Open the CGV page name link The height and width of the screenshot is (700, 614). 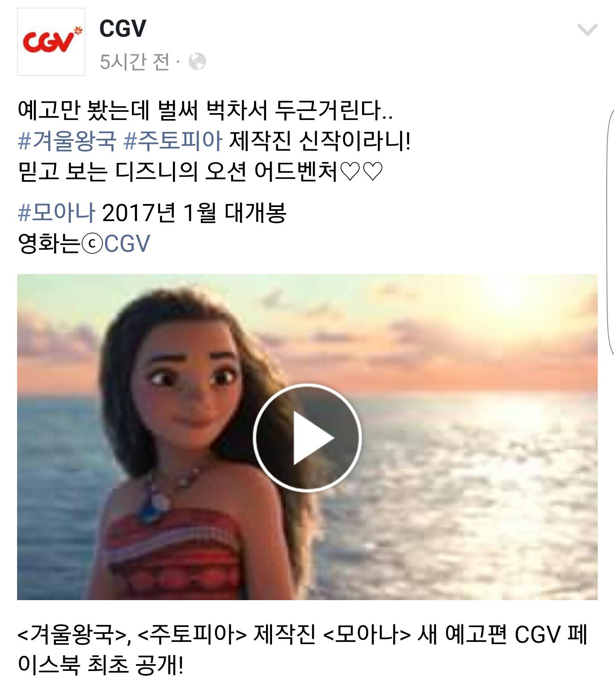[x=123, y=29]
